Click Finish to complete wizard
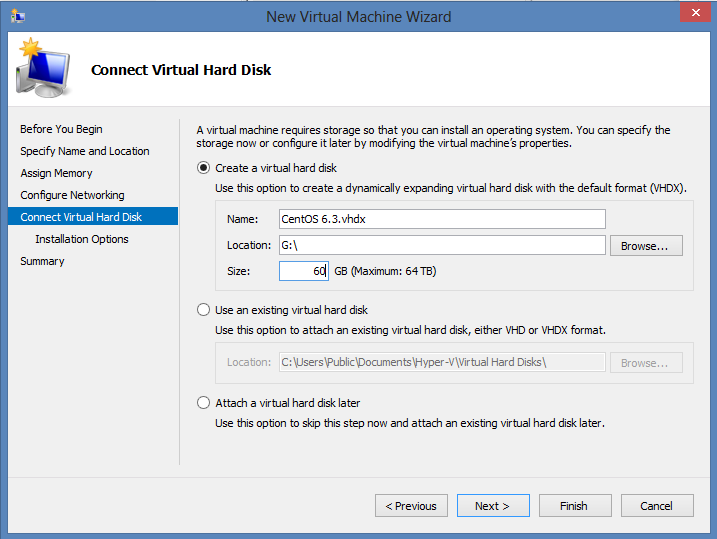 pos(574,506)
